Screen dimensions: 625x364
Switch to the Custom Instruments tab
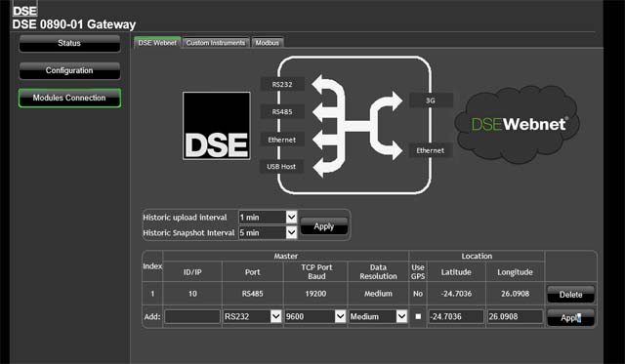tap(216, 43)
